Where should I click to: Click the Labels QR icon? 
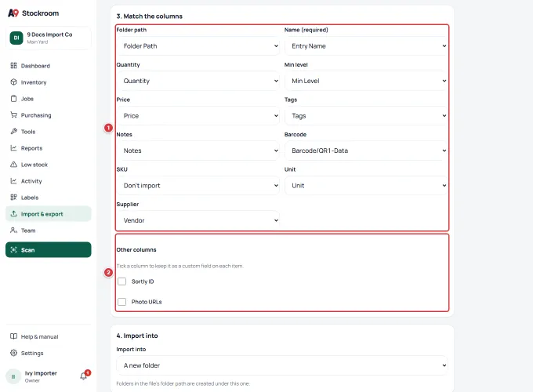coord(13,198)
